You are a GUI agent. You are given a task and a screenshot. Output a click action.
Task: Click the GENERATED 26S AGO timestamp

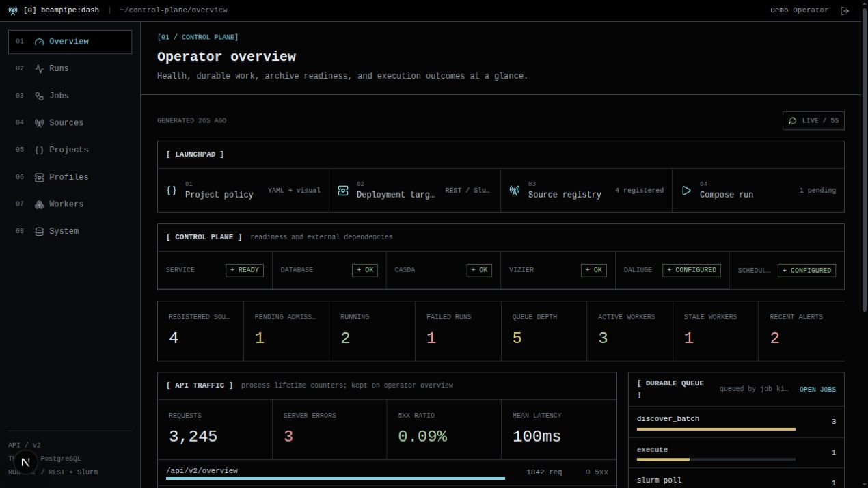(x=191, y=121)
